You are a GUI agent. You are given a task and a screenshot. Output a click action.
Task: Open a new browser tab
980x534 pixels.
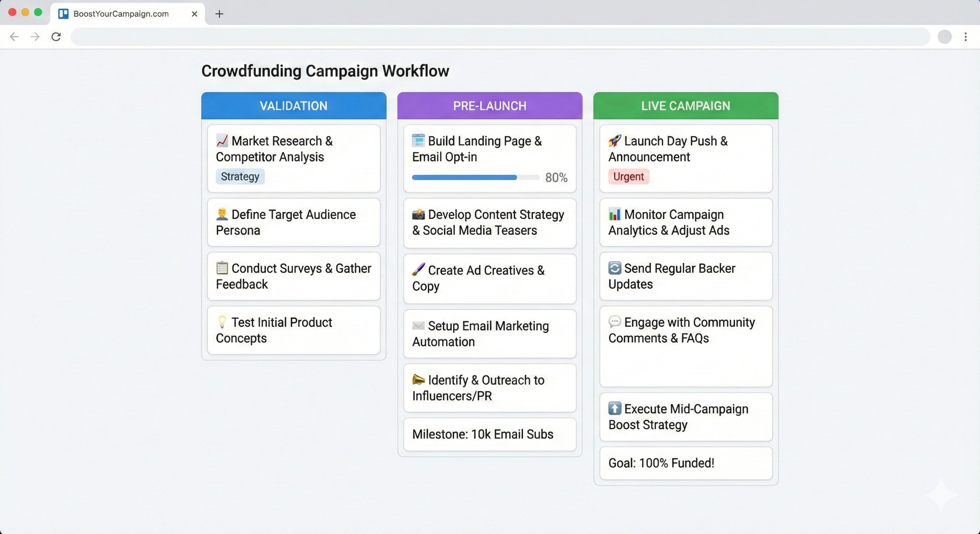click(x=219, y=14)
